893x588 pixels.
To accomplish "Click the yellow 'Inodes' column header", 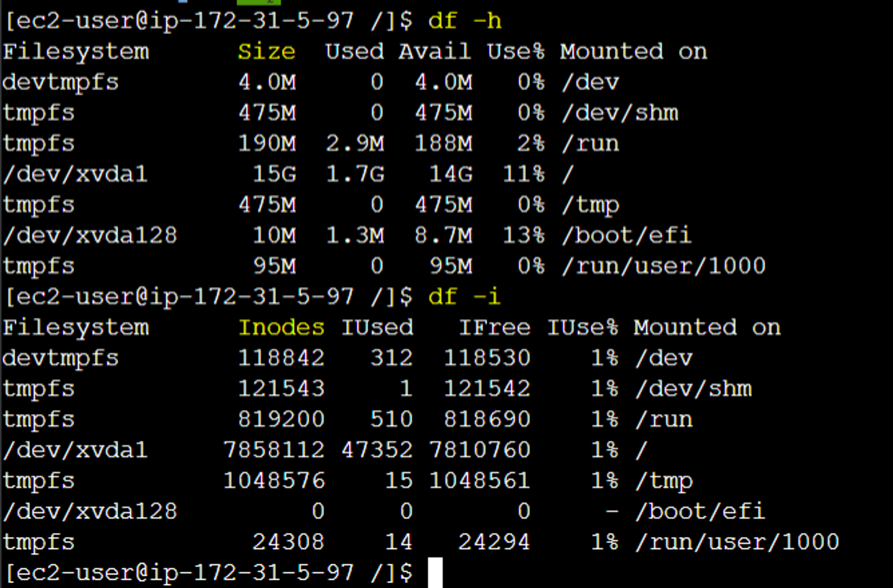I will tap(281, 328).
